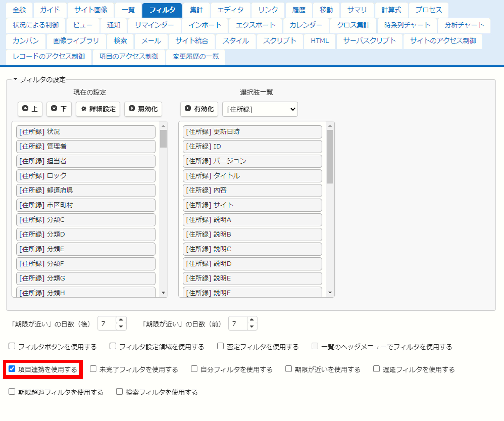Enable 遅延フィルタを使用する checkbox
Image resolution: width=504 pixels, height=421 pixels.
(376, 369)
